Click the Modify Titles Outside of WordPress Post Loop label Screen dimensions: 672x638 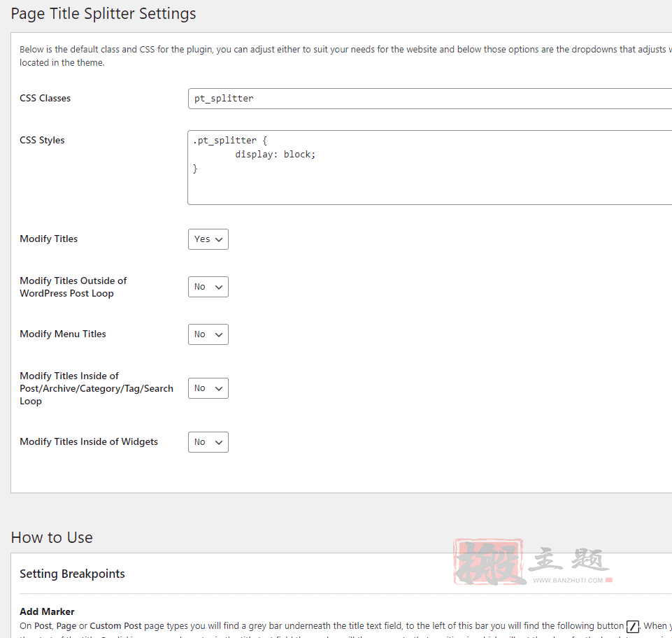pyautogui.click(x=73, y=287)
